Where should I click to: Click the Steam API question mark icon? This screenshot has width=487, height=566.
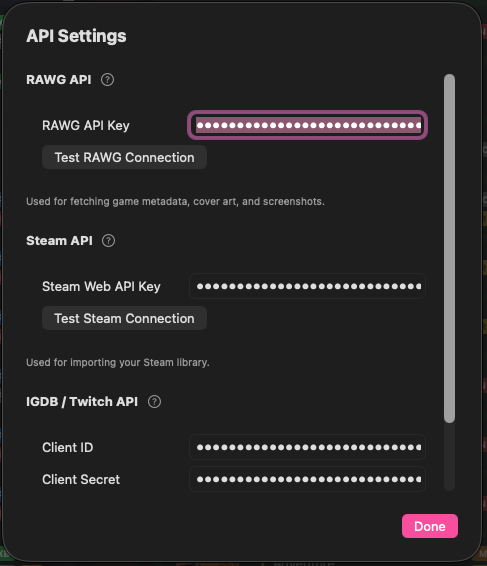108,241
